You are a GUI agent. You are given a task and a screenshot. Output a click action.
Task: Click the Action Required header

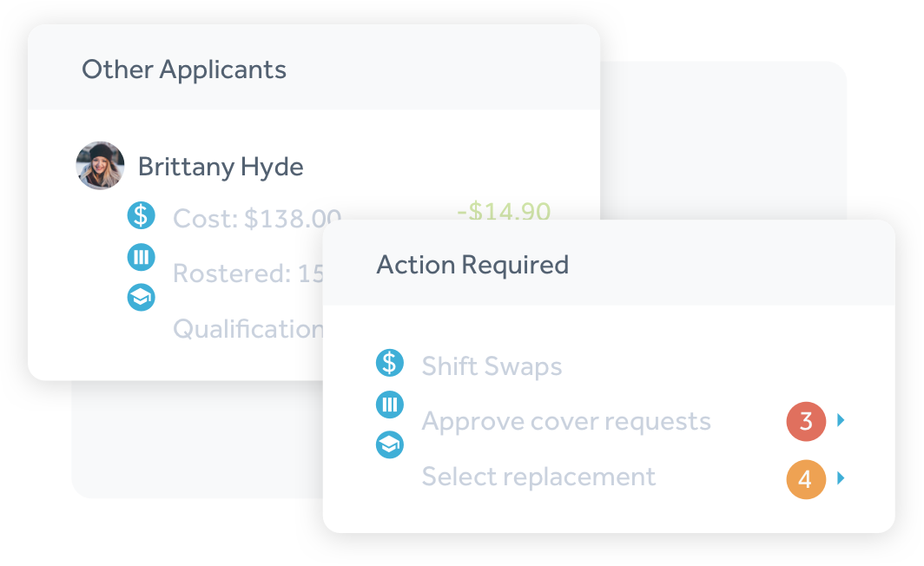(x=472, y=265)
